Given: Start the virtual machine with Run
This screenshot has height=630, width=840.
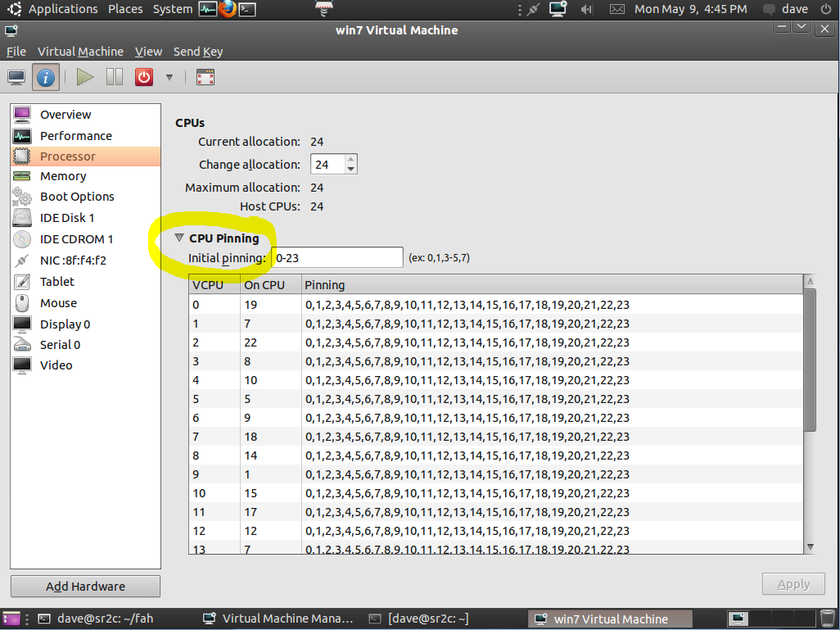Looking at the screenshot, I should click(x=84, y=77).
